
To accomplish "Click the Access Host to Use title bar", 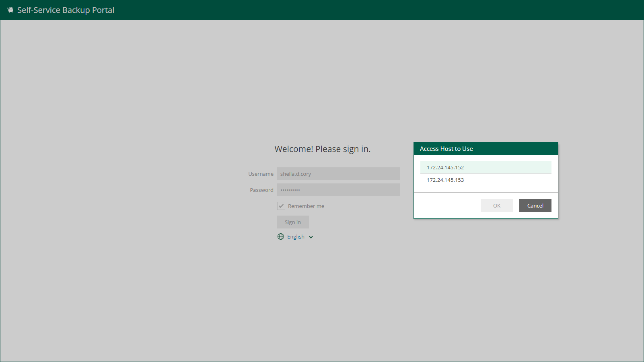I will coord(486,148).
